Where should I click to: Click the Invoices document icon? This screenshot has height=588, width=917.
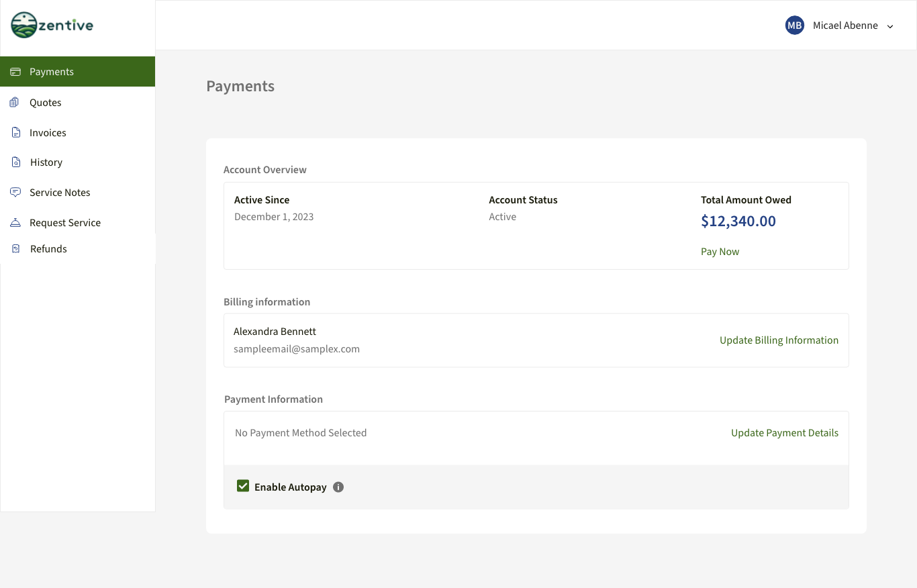point(16,133)
